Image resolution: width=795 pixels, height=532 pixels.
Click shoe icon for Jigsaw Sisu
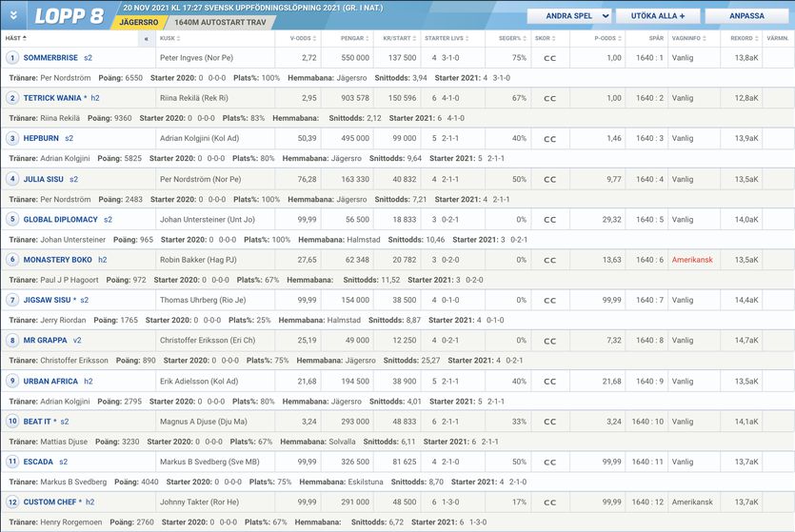pyautogui.click(x=549, y=301)
